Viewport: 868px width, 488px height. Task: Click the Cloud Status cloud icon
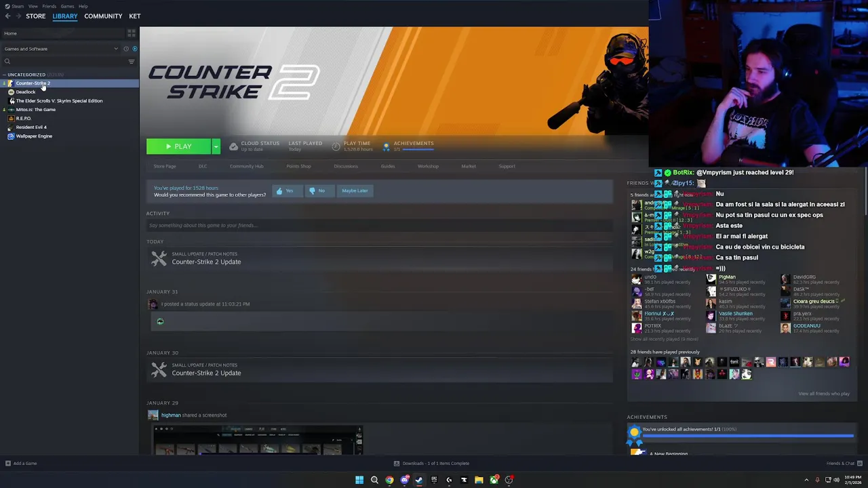click(233, 146)
